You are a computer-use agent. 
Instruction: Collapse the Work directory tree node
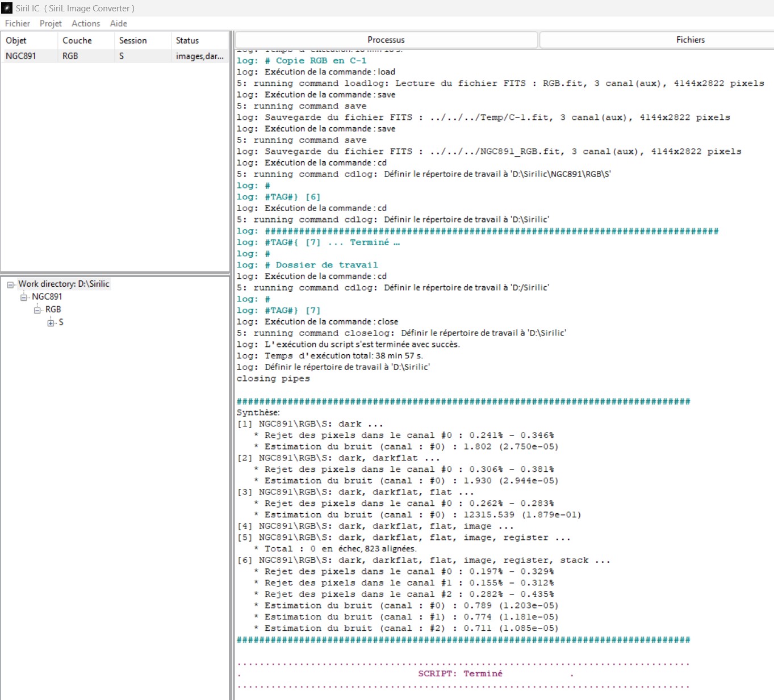coord(10,284)
